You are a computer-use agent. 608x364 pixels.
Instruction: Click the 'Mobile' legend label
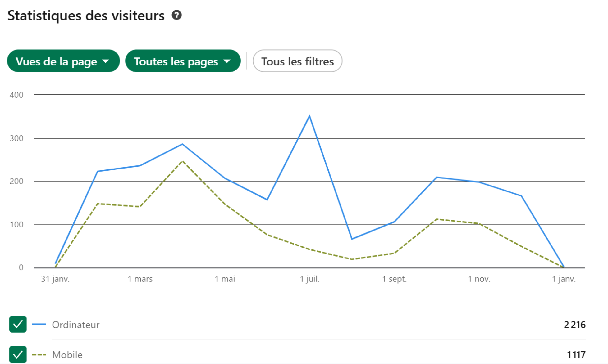click(67, 355)
